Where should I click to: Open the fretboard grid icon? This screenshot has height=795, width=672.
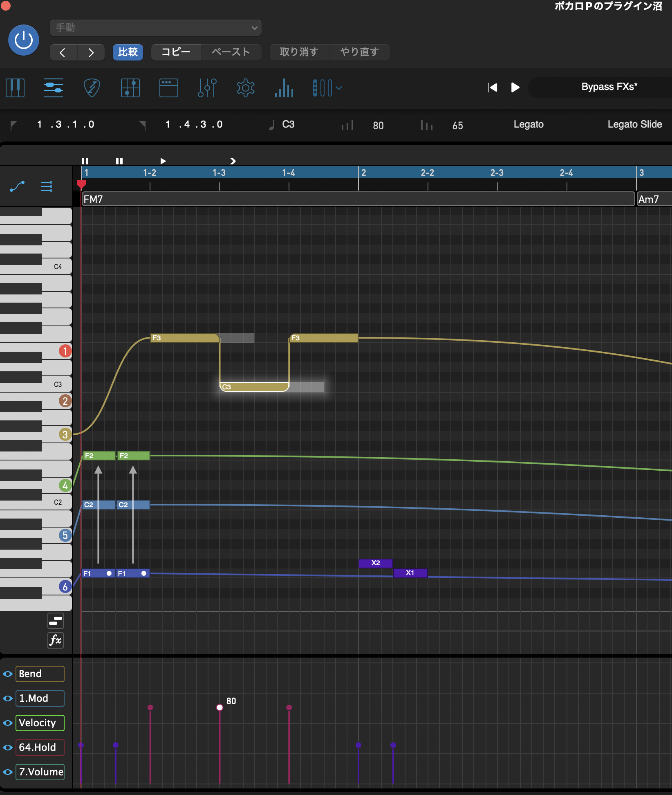(130, 88)
